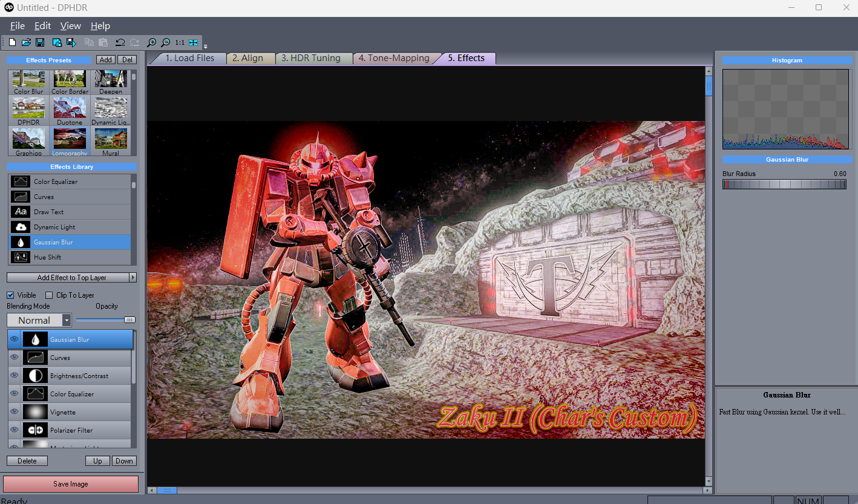The height and width of the screenshot is (504, 858).
Task: Click the Copy toolbar icon
Action: tap(89, 42)
